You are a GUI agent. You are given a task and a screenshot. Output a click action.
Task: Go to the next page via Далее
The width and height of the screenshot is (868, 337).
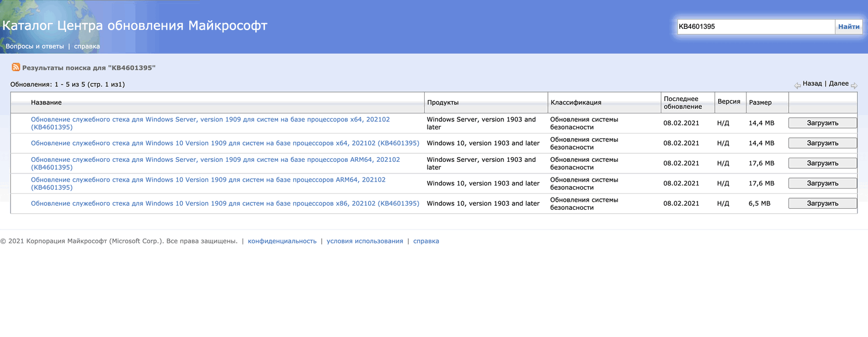[838, 83]
